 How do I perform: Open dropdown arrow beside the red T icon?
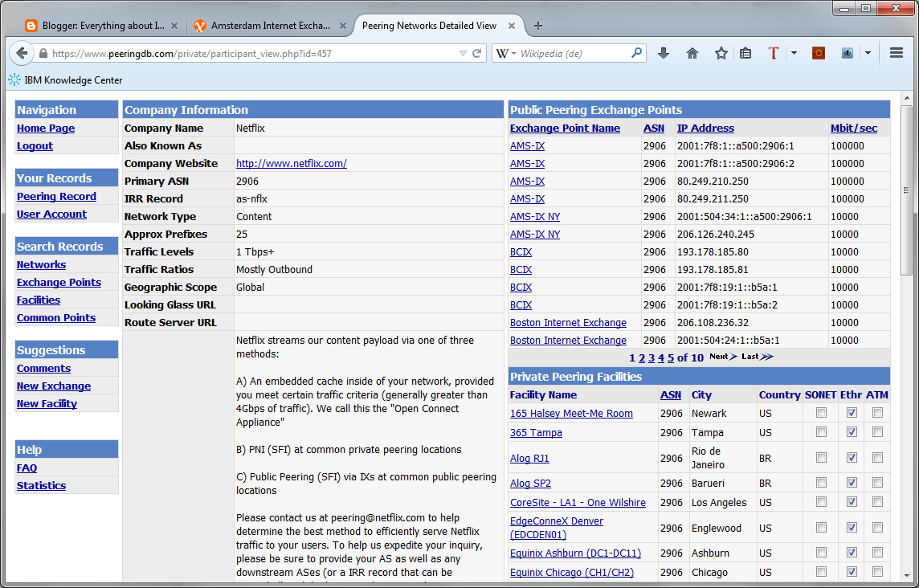pos(794,54)
